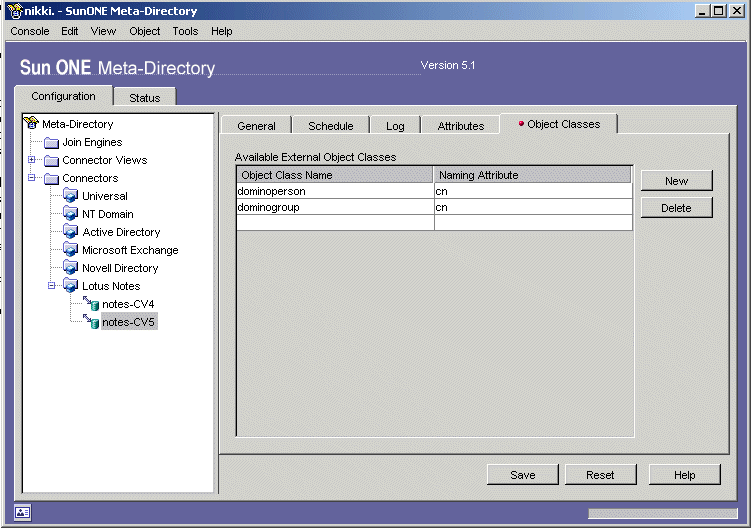Open the Log tab
The image size is (755, 529).
tap(395, 126)
